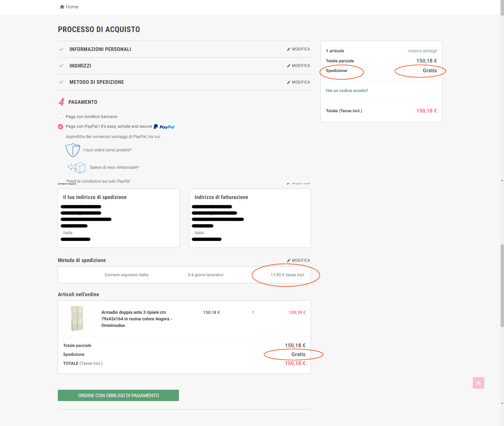Click pencil icon for Metodo di spedizione step
Screen dimensions: 504x426
pos(289,82)
